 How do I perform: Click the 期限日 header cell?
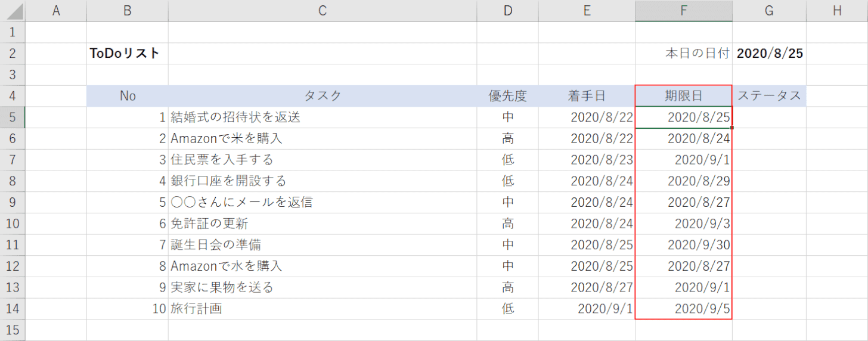[x=684, y=96]
